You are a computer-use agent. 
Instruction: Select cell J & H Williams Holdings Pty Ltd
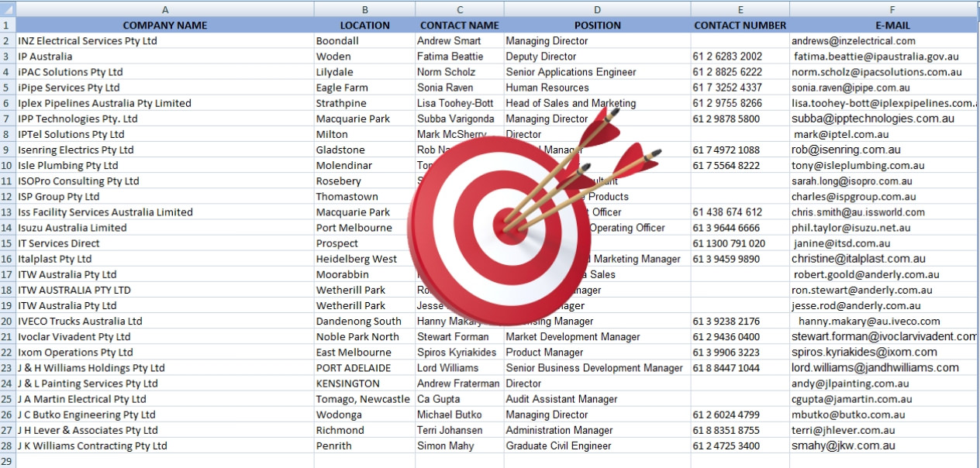[165, 368]
